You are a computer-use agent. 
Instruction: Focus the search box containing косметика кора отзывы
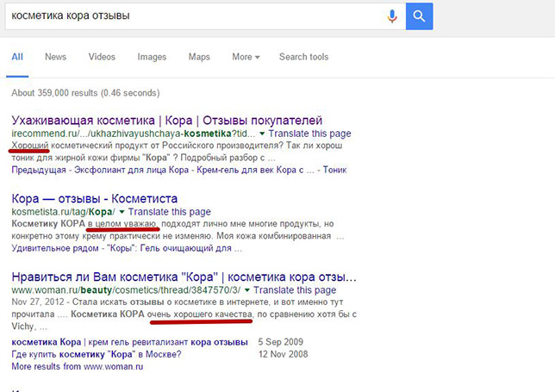coord(205,16)
